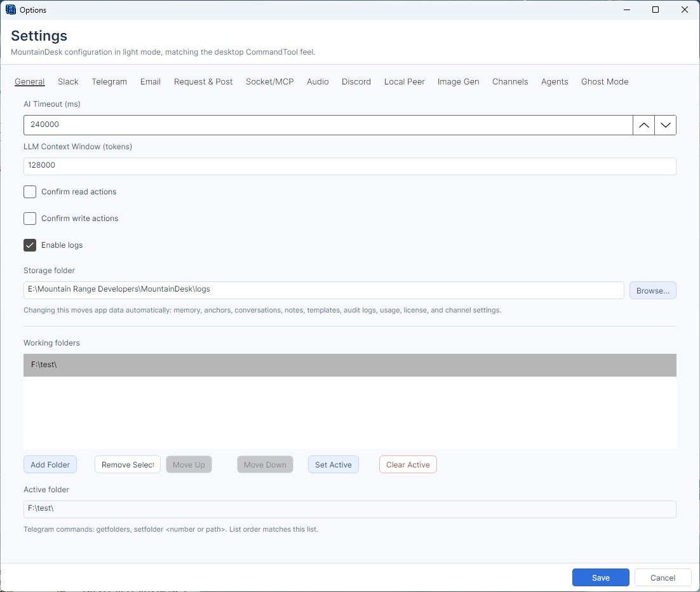Click the AI Timeout value field
The width and height of the screenshot is (700, 592).
point(328,125)
